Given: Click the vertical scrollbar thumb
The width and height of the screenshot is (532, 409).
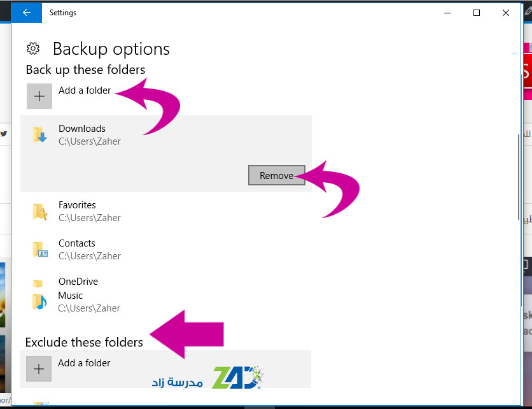Looking at the screenshot, I should point(519,177).
